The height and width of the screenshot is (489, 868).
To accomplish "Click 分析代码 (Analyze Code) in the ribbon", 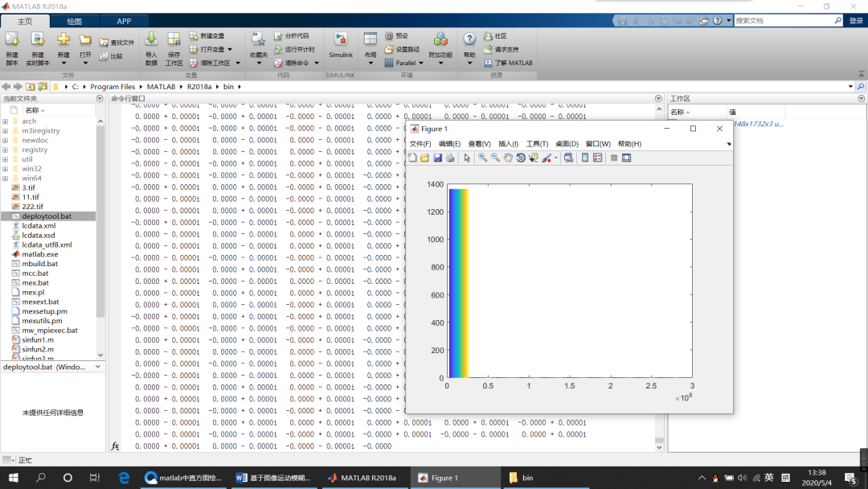I will point(292,35).
